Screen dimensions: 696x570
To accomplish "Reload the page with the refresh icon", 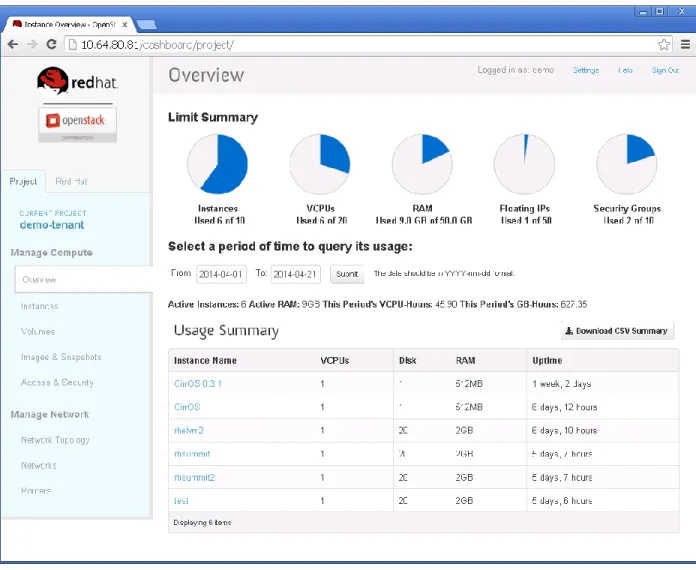I will pyautogui.click(x=51, y=44).
